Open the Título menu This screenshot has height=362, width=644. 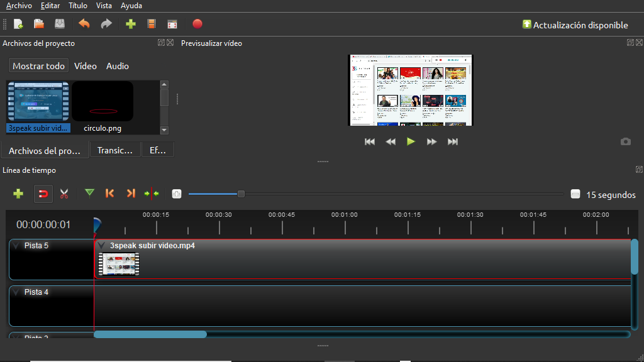click(77, 6)
